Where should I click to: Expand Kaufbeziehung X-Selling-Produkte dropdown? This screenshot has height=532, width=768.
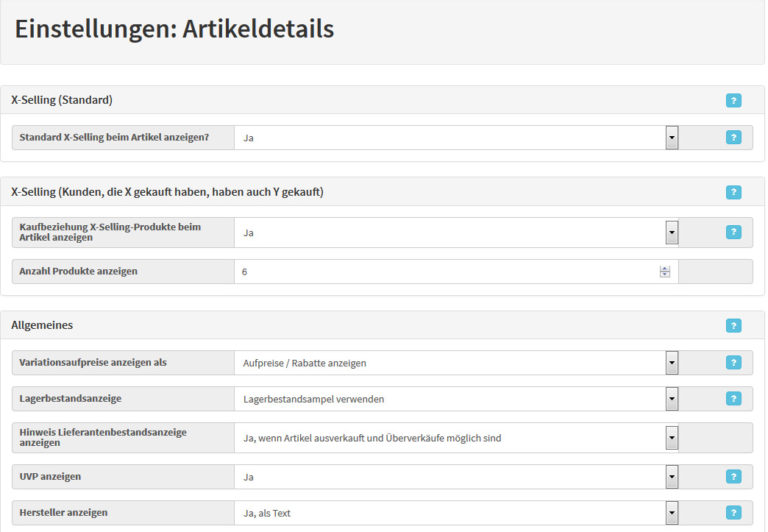[671, 232]
